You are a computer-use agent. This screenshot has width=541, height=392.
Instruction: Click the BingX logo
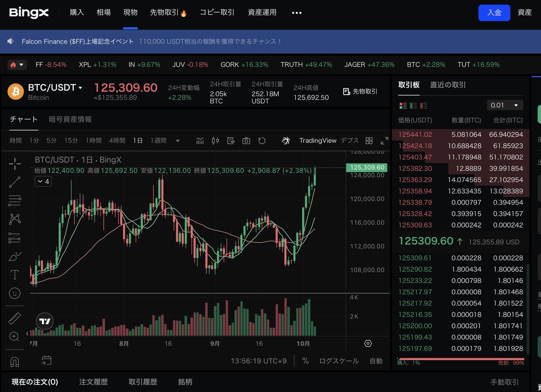point(28,13)
